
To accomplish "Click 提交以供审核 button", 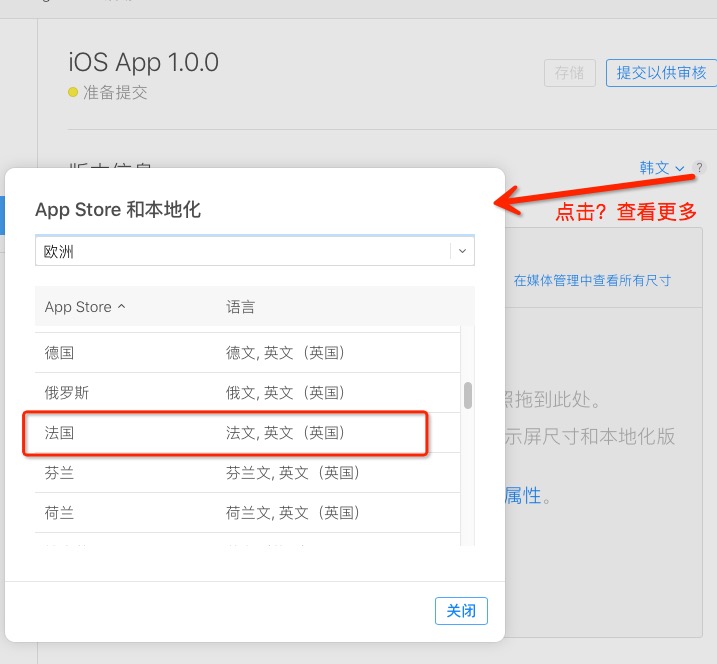I will click(661, 73).
